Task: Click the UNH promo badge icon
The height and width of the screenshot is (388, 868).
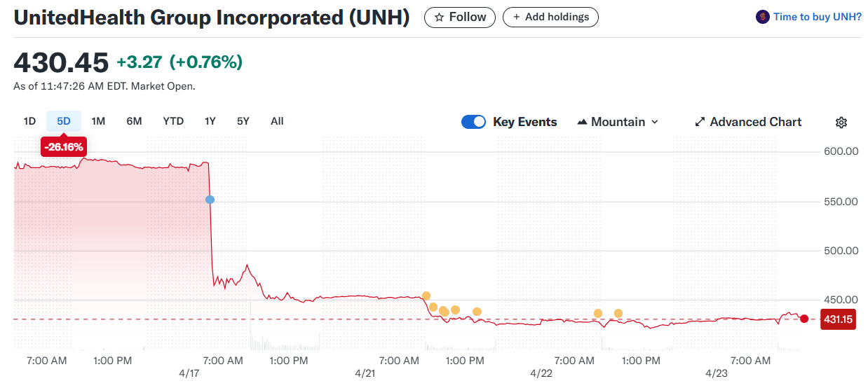Action: tap(763, 17)
